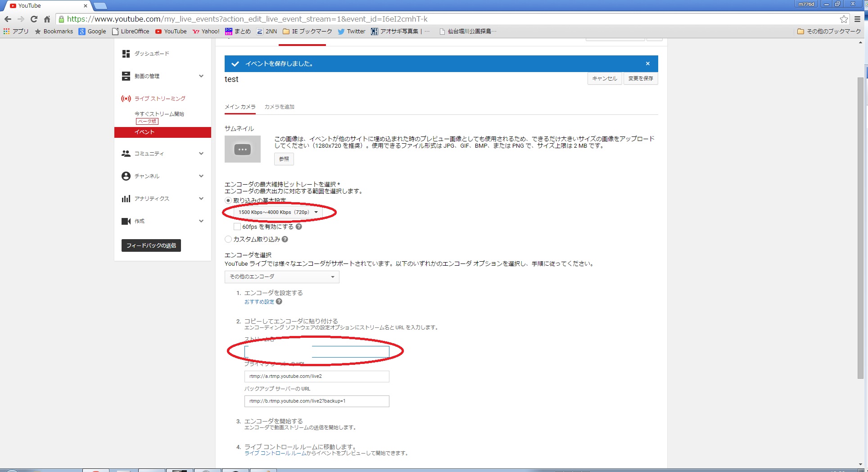Click the browser forward arrow

pos(21,19)
